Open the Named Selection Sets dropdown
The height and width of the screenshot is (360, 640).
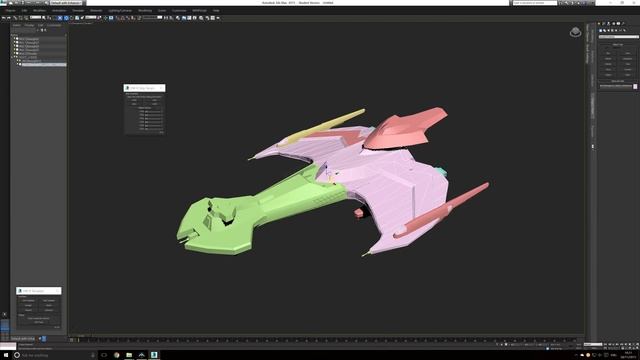[x=152, y=18]
